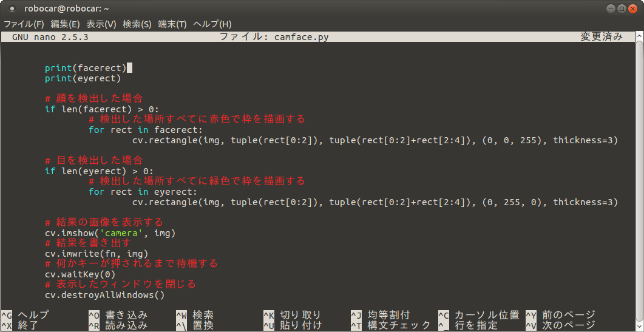Place cursor on print(eyerect) line
Image resolution: width=644 pixels, height=332 pixels.
pyautogui.click(x=83, y=78)
